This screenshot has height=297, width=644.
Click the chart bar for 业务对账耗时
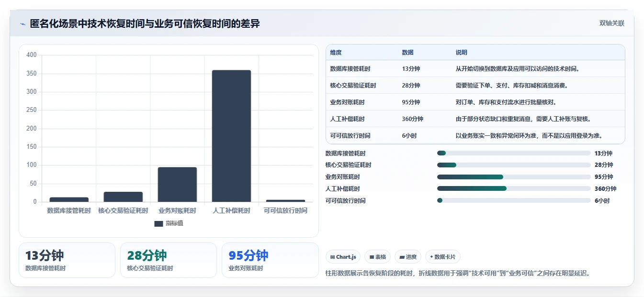pyautogui.click(x=177, y=185)
